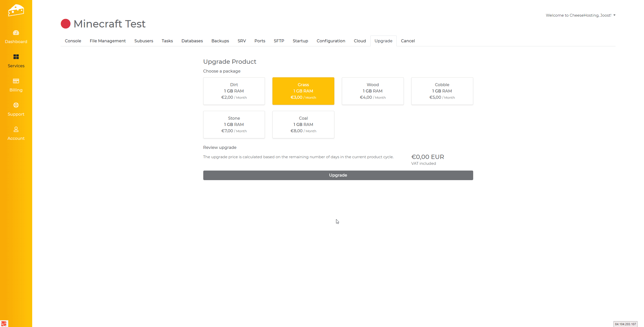The image size is (644, 327).
Task: Click the red server status indicator
Action: click(x=66, y=24)
